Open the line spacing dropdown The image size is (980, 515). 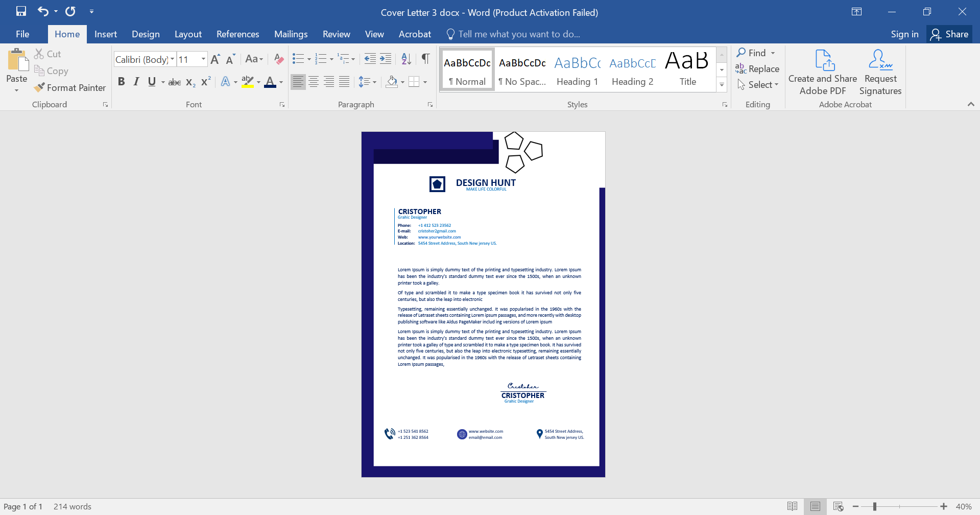coord(368,81)
